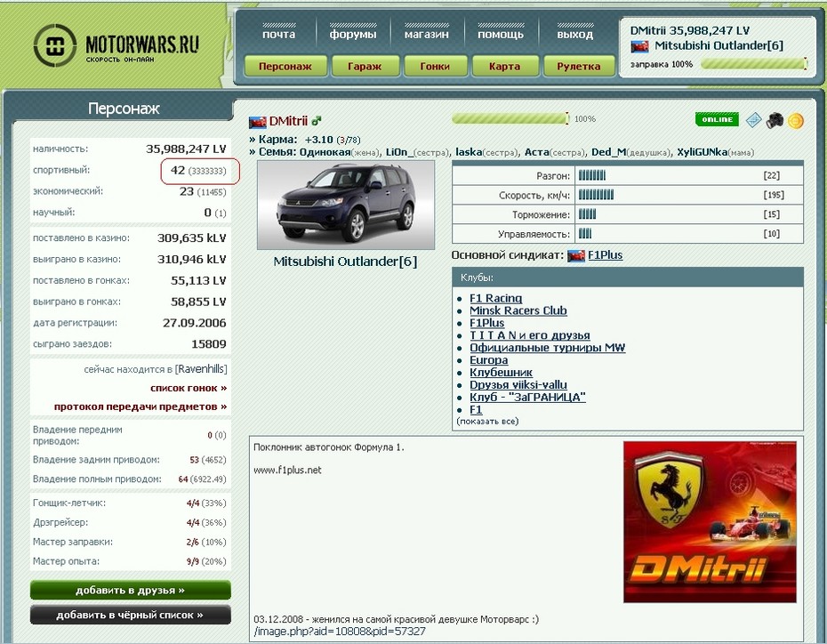
Task: Click the Управляемость stat bar
Action: [x=585, y=234]
